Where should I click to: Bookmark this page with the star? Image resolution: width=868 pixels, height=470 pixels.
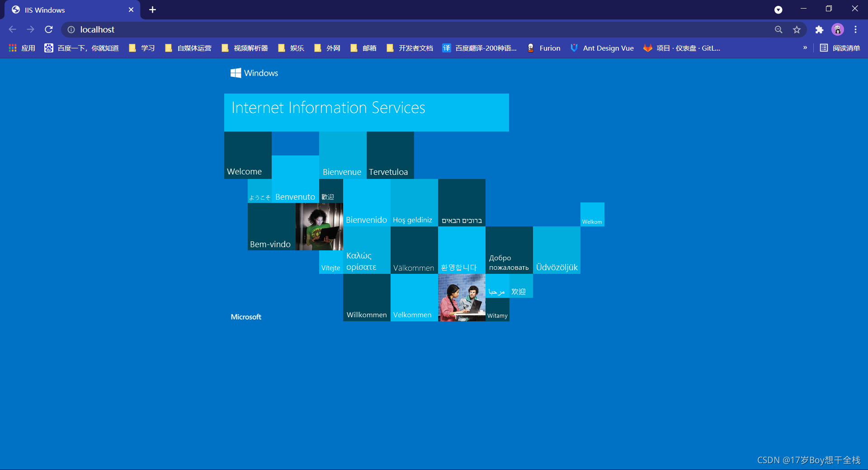coord(797,29)
